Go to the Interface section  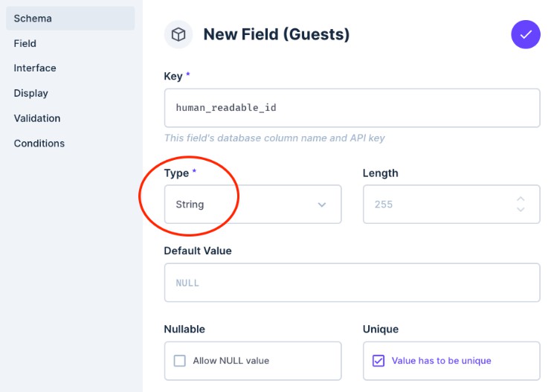[35, 68]
